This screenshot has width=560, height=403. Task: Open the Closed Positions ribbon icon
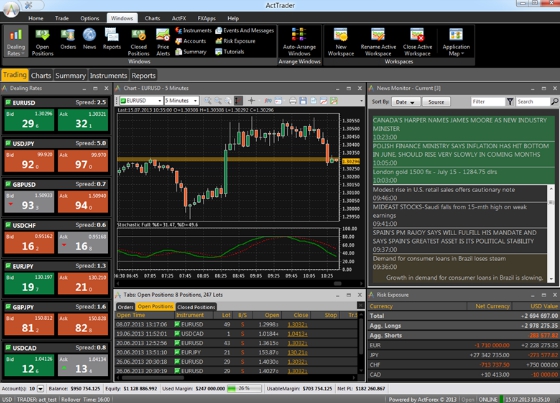[x=138, y=41]
